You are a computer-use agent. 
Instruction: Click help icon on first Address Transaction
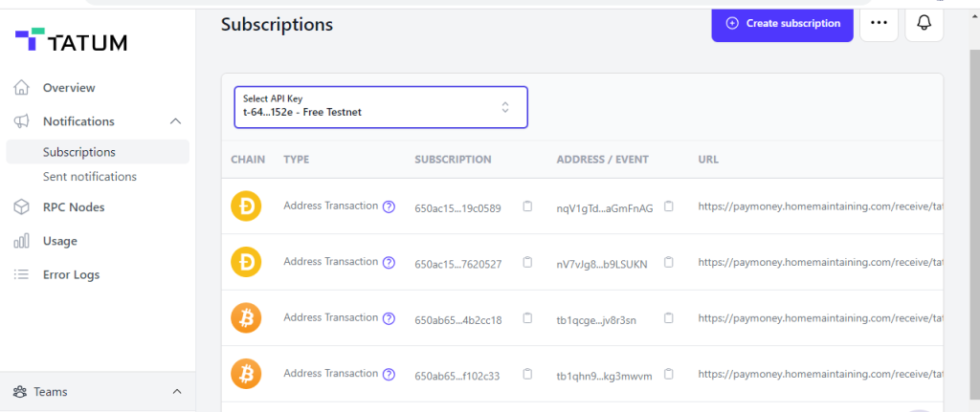389,206
